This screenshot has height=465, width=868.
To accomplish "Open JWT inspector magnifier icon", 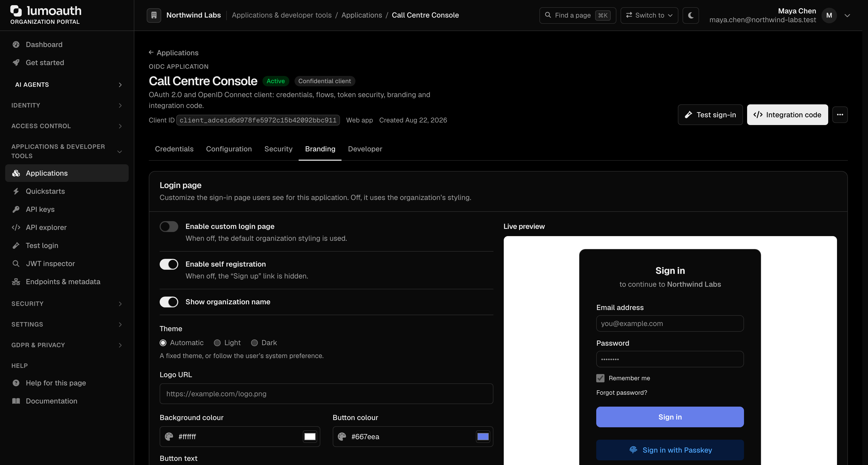I will click(16, 264).
